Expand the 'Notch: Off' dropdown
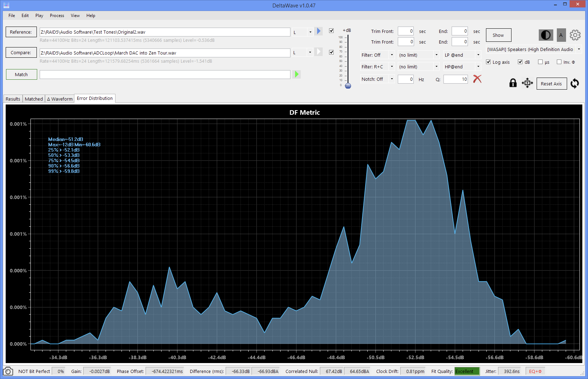This screenshot has height=379, width=588. (x=377, y=79)
